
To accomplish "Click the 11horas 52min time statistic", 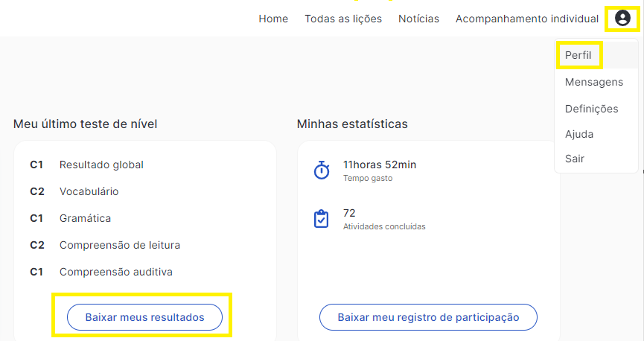I will pos(380,165).
